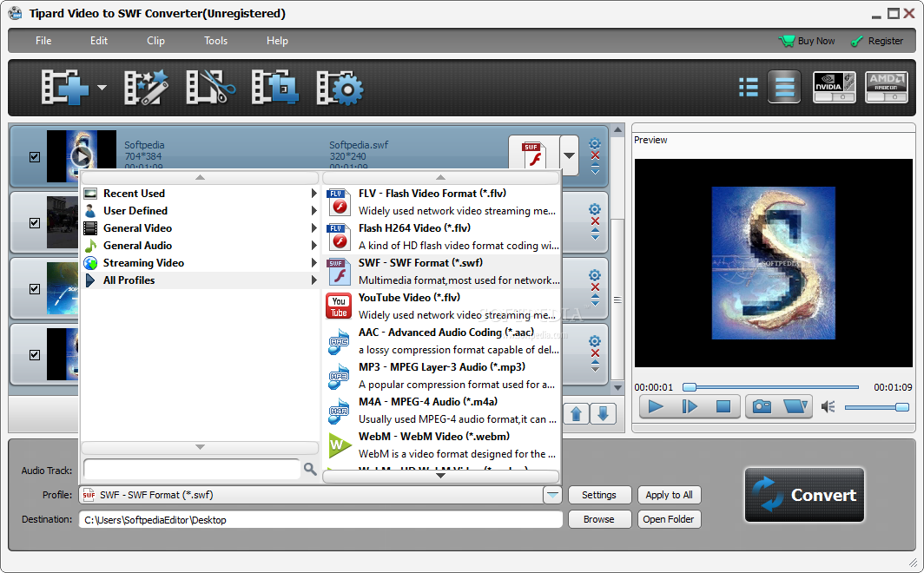Click the format list down arrow bar
The height and width of the screenshot is (573, 924).
pyautogui.click(x=441, y=476)
